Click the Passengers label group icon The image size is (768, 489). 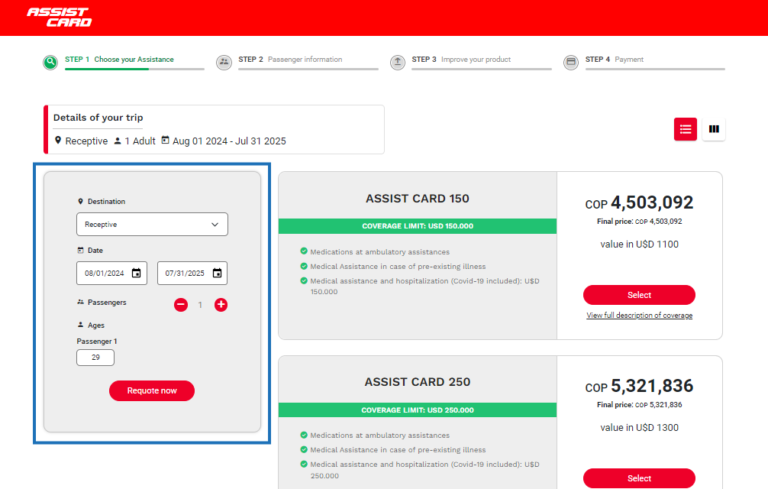[x=81, y=302]
